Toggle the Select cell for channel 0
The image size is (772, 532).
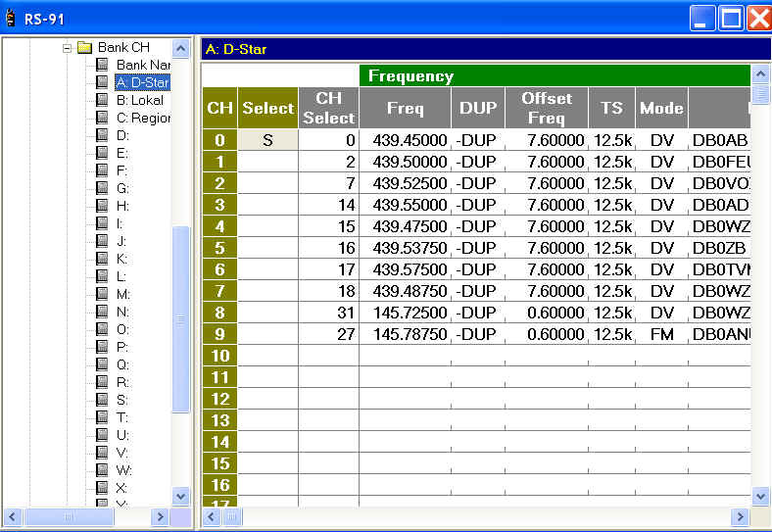pos(267,140)
